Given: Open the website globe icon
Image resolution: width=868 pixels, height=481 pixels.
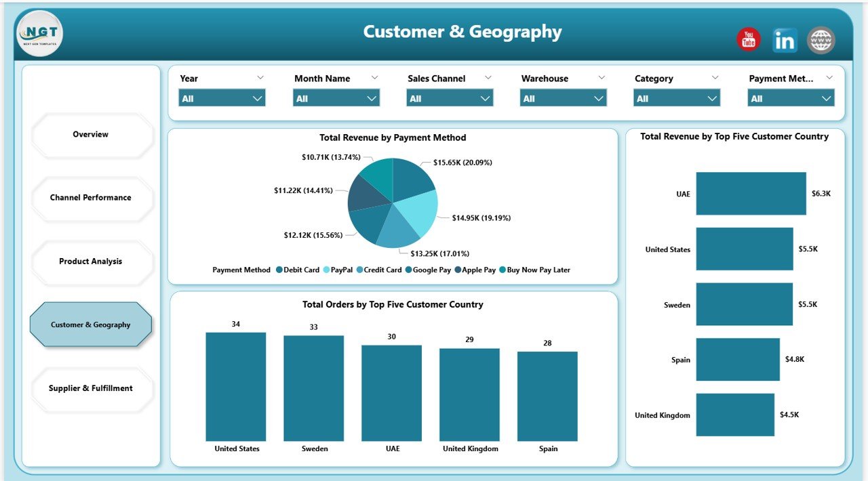Looking at the screenshot, I should 821,40.
